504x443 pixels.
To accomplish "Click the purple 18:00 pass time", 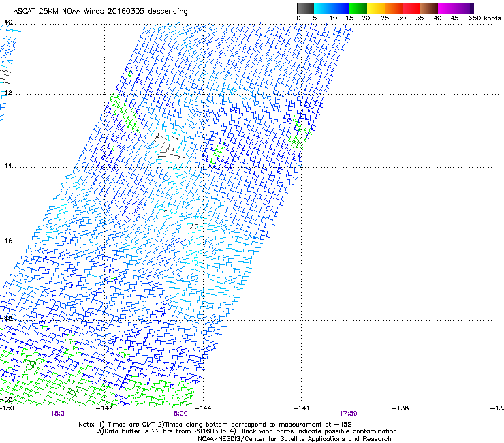I will pyautogui.click(x=178, y=414).
